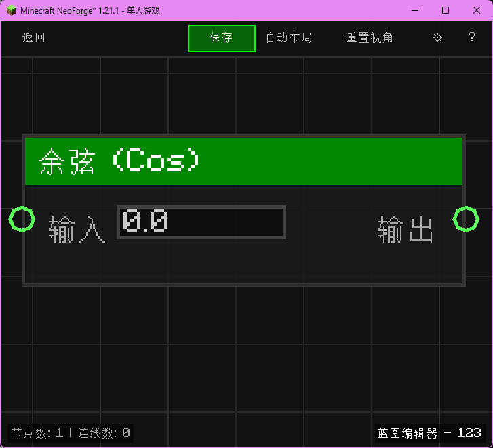Click the 连线数: 0 counter in the status bar
This screenshot has height=448, width=493.
(104, 433)
